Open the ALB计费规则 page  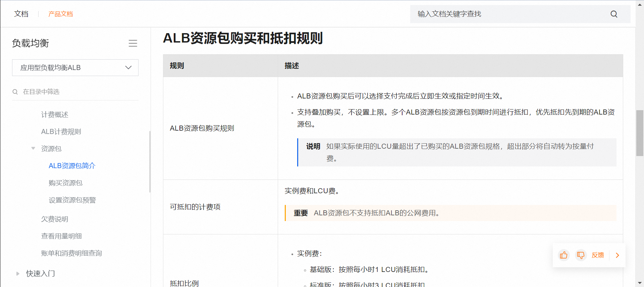click(x=61, y=132)
